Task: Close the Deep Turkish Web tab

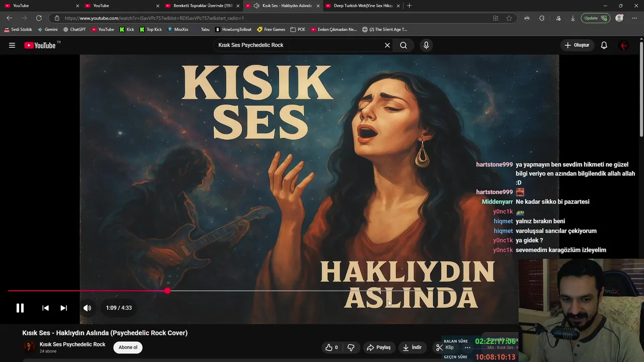Action: [x=398, y=6]
